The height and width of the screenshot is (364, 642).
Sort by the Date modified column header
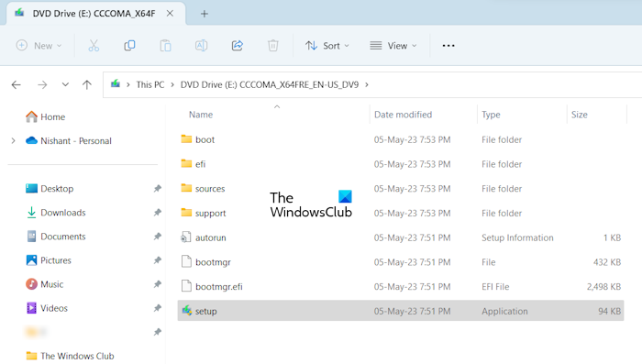(403, 115)
